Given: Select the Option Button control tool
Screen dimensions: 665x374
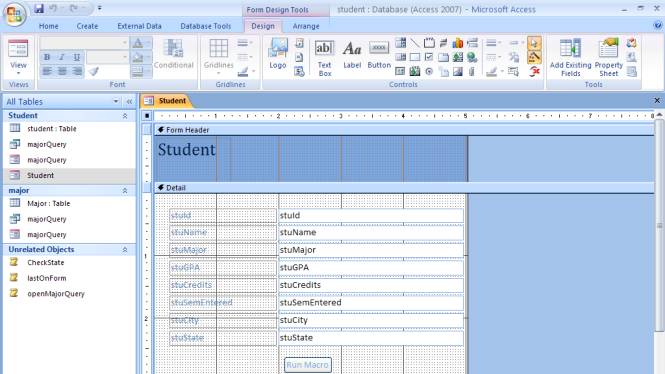Looking at the screenshot, I should pyautogui.click(x=429, y=71).
